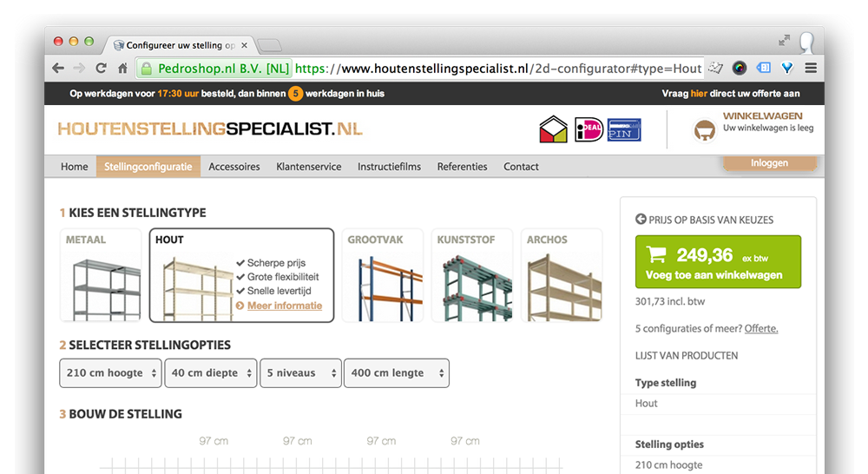This screenshot has height=474, width=868.
Task: Open the hamburger browser menu
Action: pyautogui.click(x=811, y=68)
